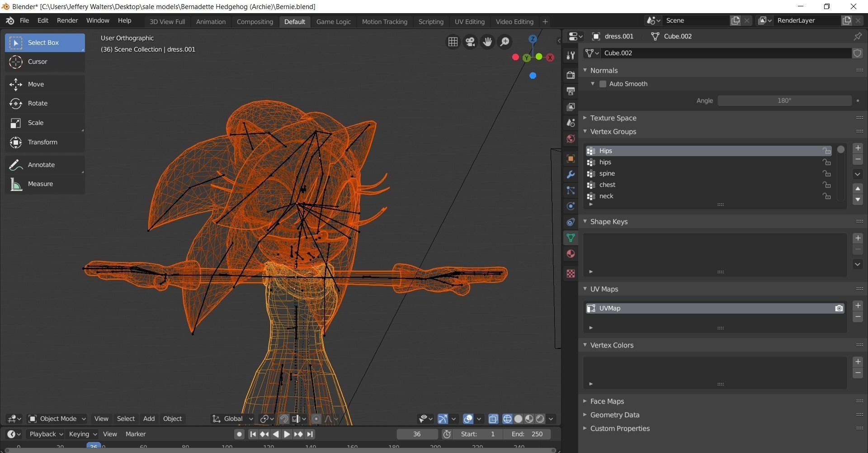The height and width of the screenshot is (453, 868).
Task: Choose the Rotate tool
Action: point(45,103)
